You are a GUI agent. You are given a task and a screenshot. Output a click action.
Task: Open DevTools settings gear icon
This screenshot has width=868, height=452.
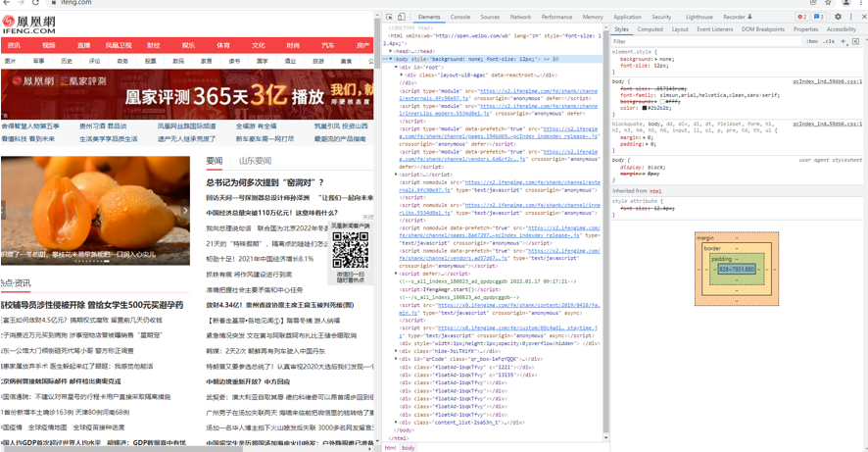[x=838, y=18]
